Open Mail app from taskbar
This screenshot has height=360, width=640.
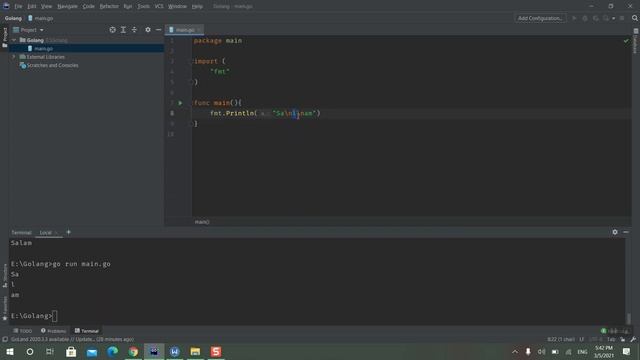pyautogui.click(x=92, y=351)
